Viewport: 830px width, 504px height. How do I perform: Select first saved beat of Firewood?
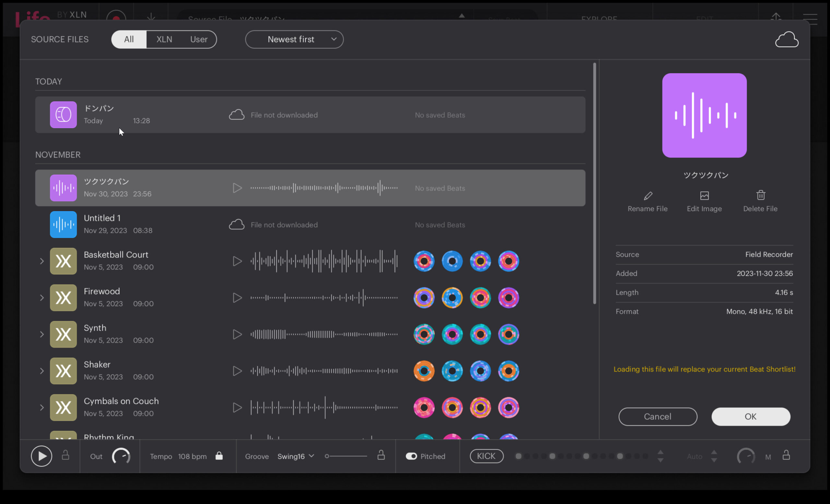424,298
